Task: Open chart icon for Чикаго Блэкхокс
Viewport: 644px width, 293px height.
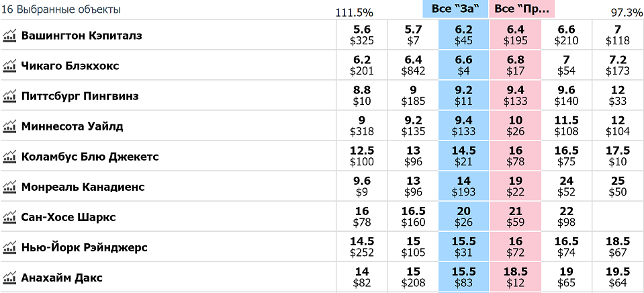Action: pos(9,66)
